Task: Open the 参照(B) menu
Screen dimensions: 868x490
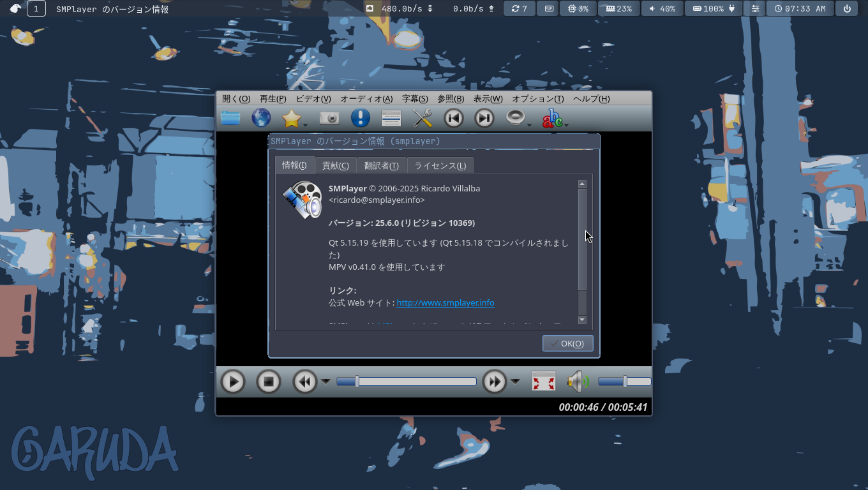Action: tap(451, 99)
